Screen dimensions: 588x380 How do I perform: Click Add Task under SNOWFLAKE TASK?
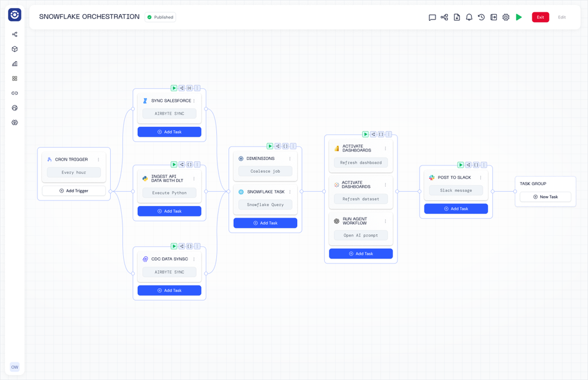pos(265,223)
